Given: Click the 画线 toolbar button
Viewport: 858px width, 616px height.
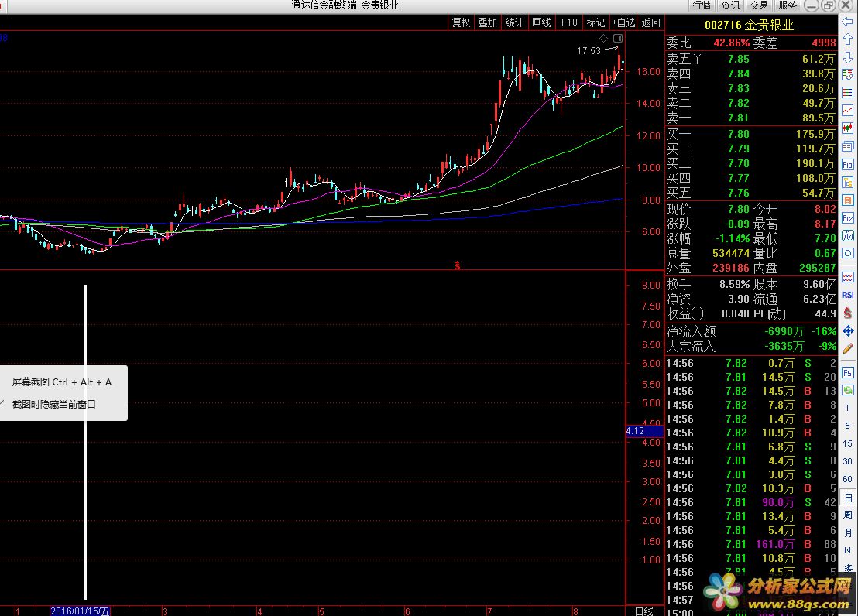Looking at the screenshot, I should tap(542, 22).
